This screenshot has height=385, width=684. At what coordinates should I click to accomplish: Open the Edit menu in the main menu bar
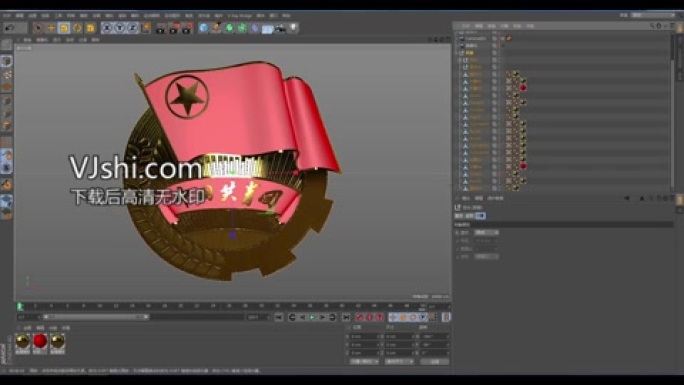(x=20, y=16)
